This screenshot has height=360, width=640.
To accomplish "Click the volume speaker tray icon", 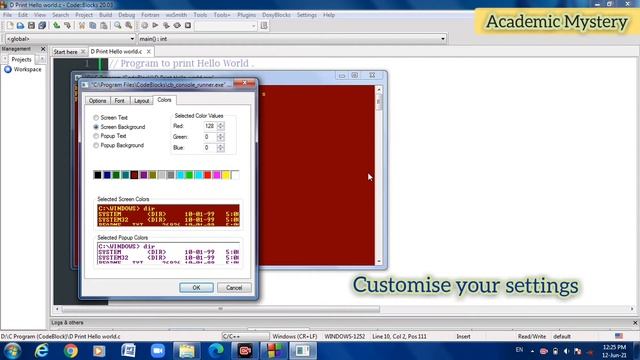I will 566,351.
